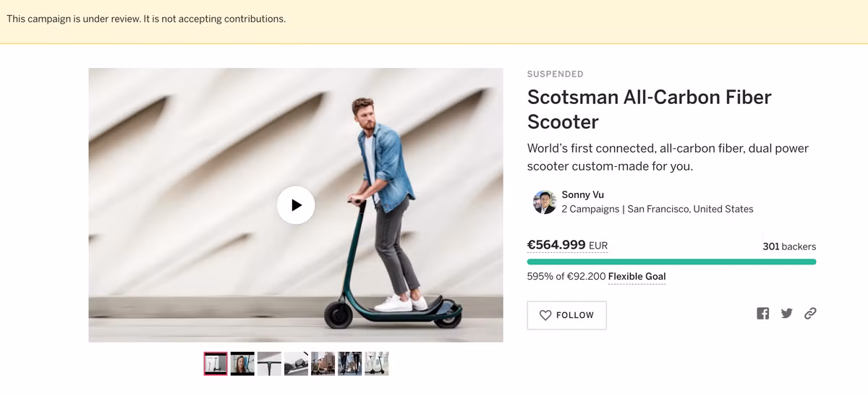Viewport: 868px width, 396px height.
Task: Select the city street scooter thumbnail
Action: click(x=323, y=363)
